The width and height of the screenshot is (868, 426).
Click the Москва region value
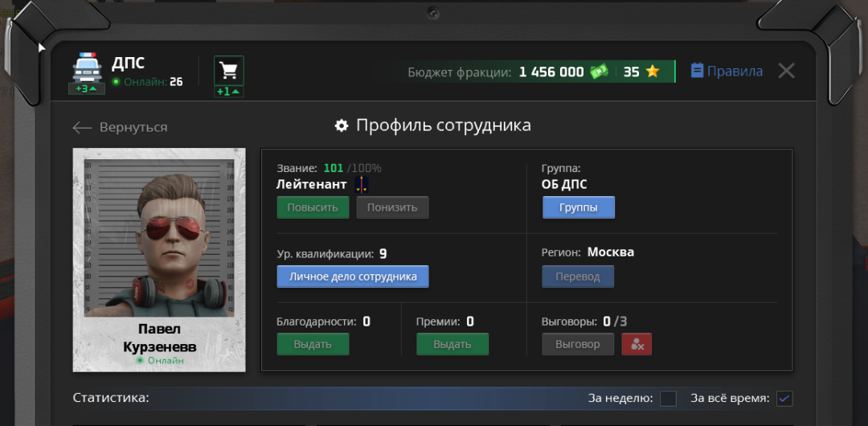click(x=611, y=252)
